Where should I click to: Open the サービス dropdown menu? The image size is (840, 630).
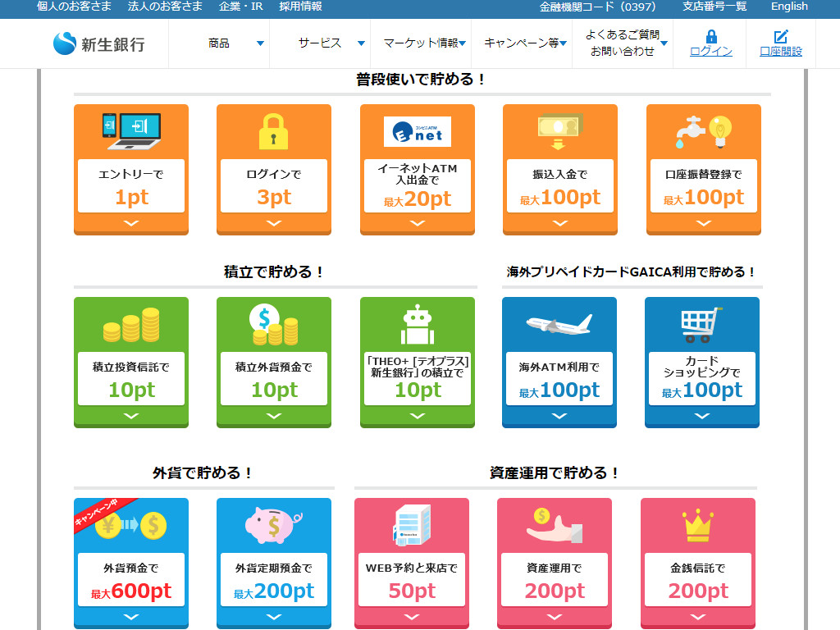[330, 43]
